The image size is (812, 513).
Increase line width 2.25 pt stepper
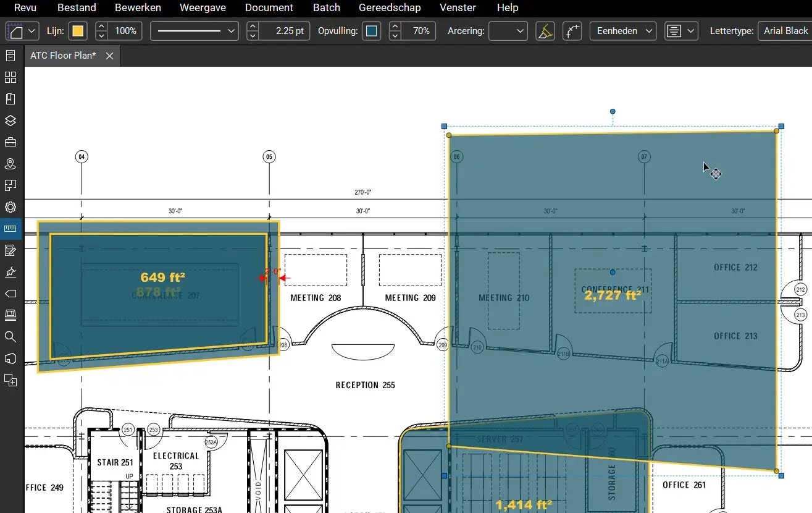(x=253, y=27)
